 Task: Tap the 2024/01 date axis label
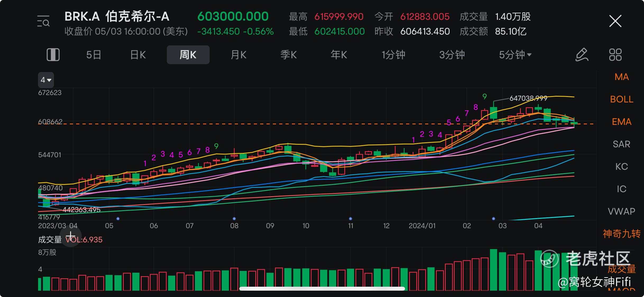[x=422, y=226]
